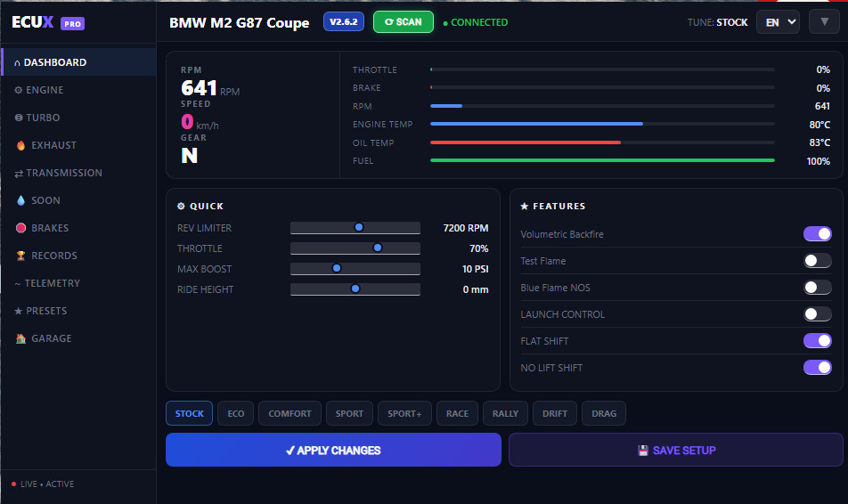Screen dimensions: 848x504
Task: Click the Quick panel gear icon
Action: coord(181,206)
